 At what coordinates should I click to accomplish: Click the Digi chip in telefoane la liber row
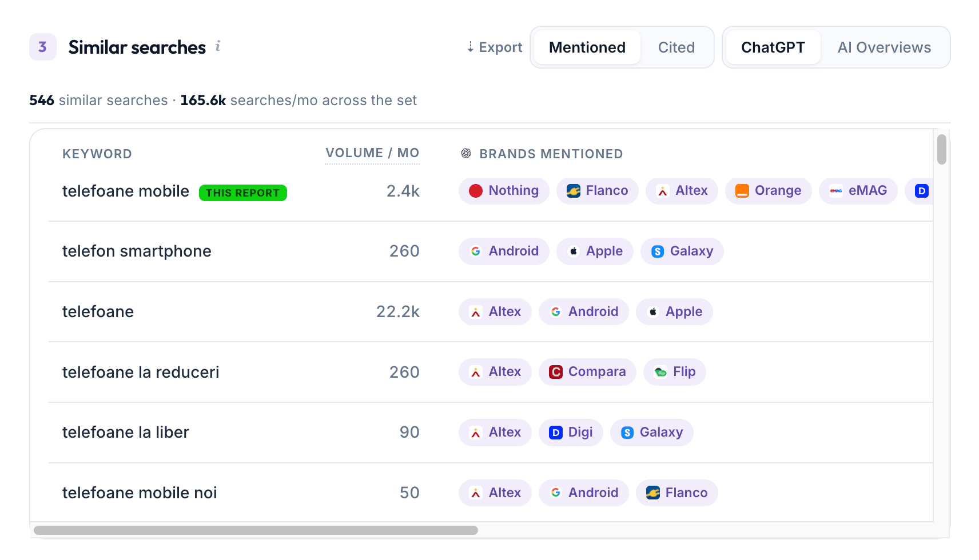[571, 433]
